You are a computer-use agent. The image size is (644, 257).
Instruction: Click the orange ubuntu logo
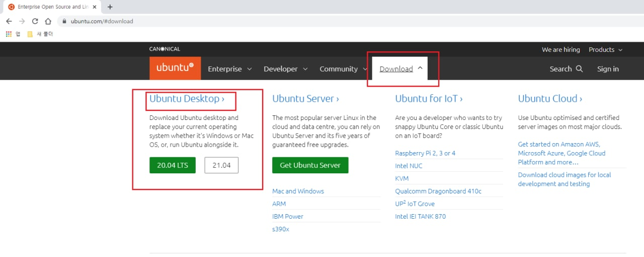click(x=175, y=68)
